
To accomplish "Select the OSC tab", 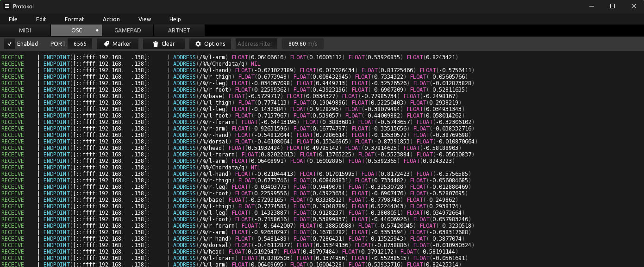I will 76,31.
